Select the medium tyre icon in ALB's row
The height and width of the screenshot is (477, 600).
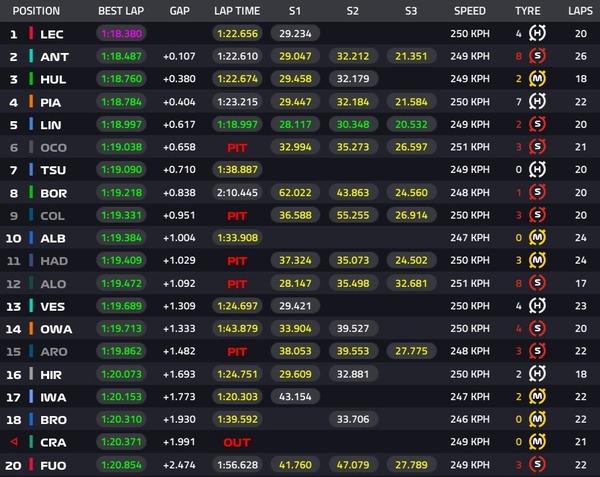(x=537, y=238)
